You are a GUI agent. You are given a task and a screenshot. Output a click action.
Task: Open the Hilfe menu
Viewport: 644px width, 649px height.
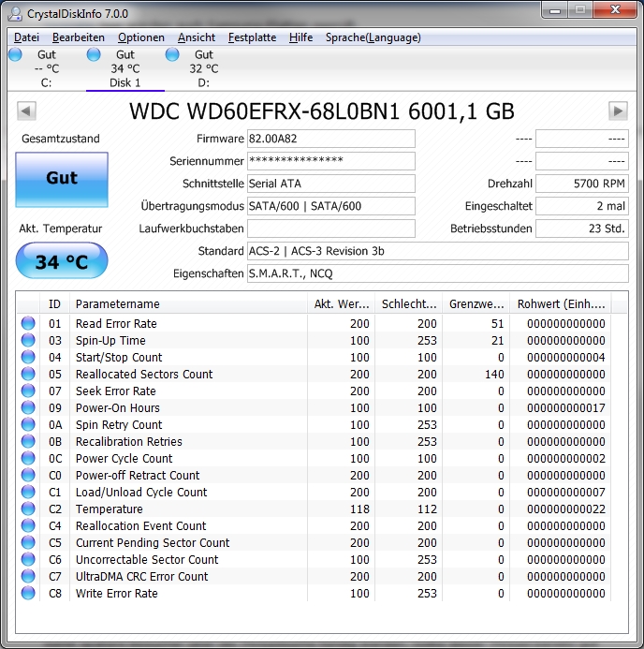[300, 37]
